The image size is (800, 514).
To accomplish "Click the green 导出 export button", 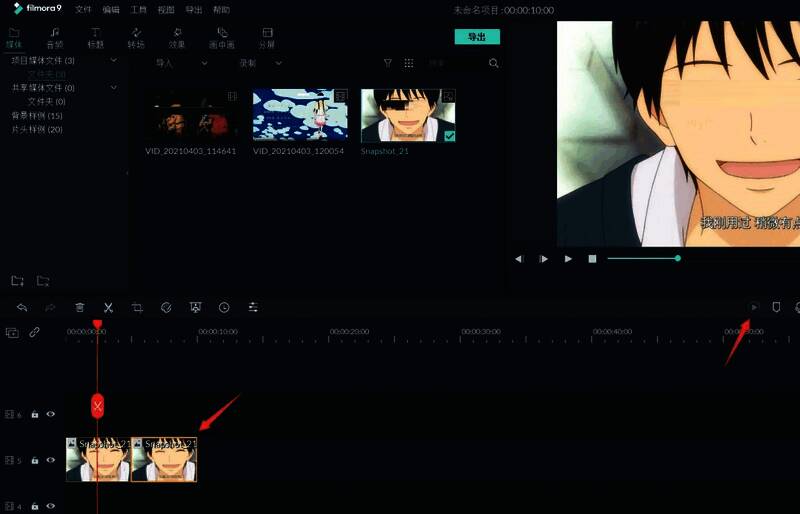I will point(477,36).
